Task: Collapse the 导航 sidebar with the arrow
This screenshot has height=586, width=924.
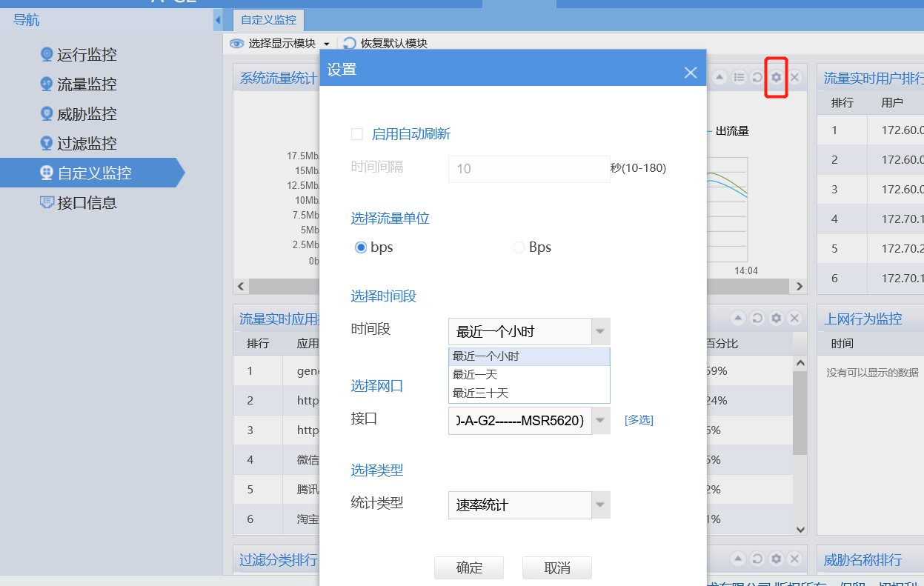Action: (218, 20)
